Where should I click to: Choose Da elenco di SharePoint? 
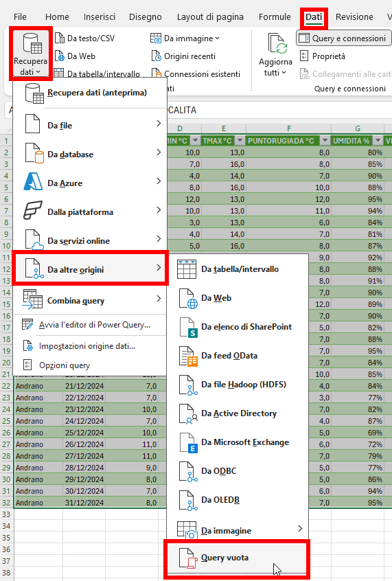pos(238,327)
